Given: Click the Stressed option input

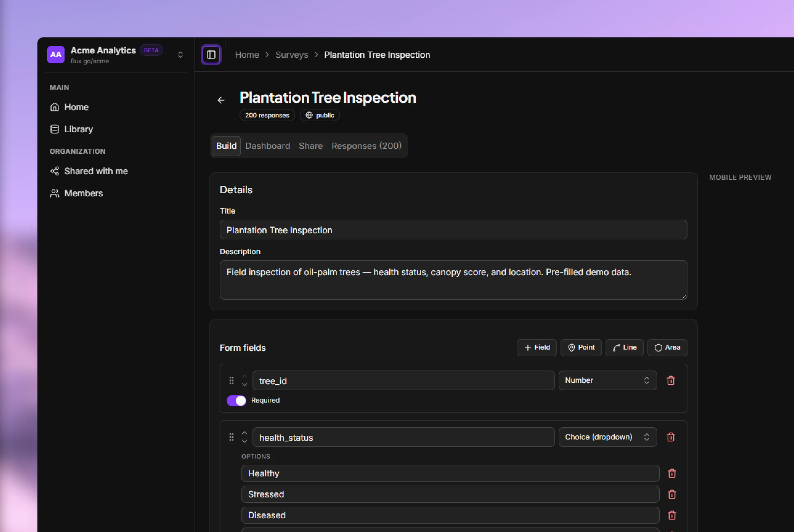Looking at the screenshot, I should (450, 494).
